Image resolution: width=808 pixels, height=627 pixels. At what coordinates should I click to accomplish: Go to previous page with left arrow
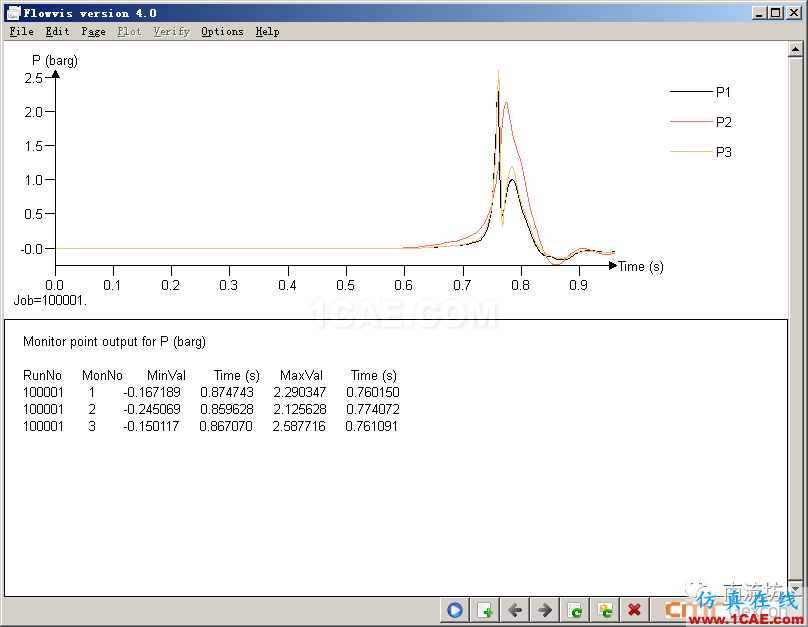[x=515, y=611]
